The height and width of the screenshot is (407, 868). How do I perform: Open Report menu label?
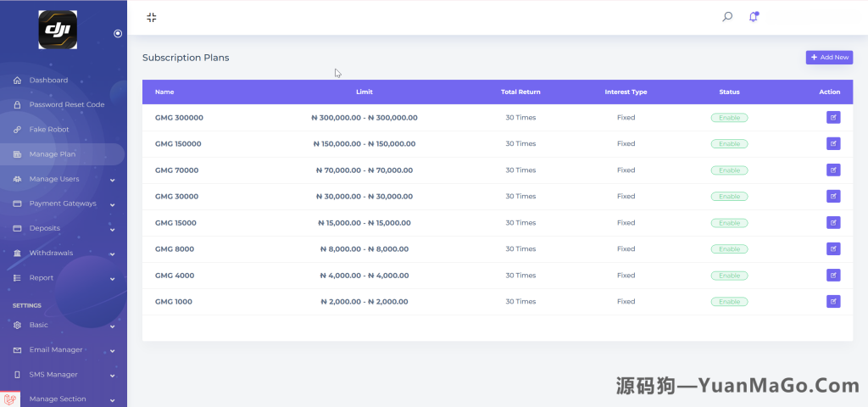tap(42, 278)
